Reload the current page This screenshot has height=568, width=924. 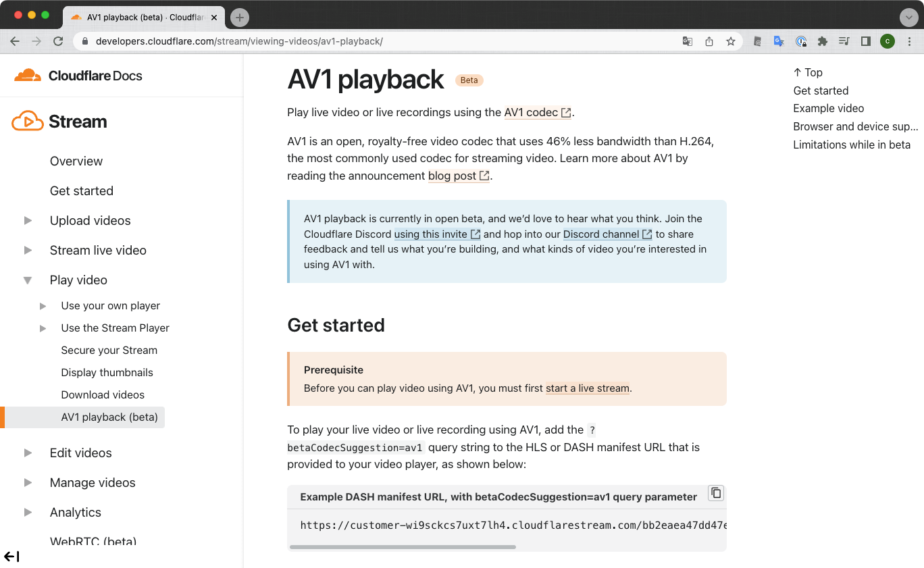pos(58,41)
